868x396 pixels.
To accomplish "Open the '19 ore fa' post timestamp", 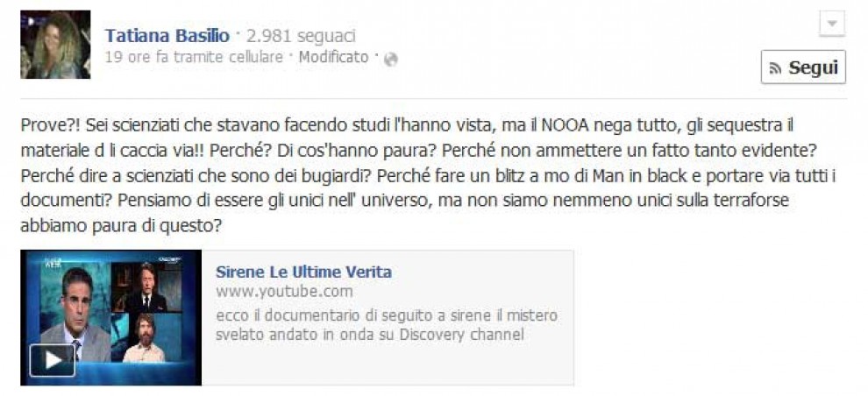I will pyautogui.click(x=136, y=57).
